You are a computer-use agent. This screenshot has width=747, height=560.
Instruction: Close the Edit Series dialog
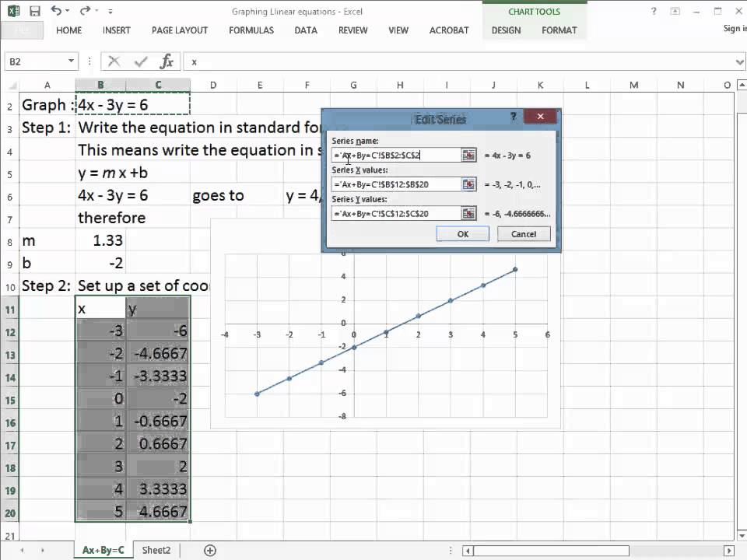tap(540, 116)
